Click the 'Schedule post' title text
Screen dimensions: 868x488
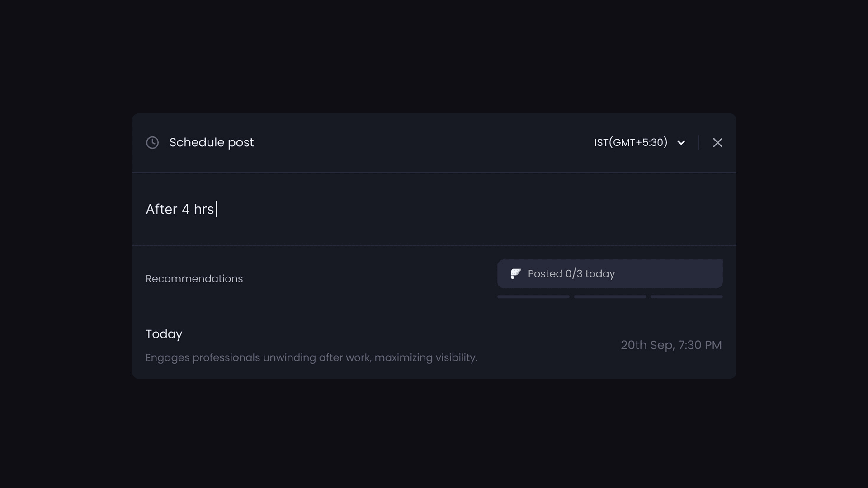[x=211, y=143]
